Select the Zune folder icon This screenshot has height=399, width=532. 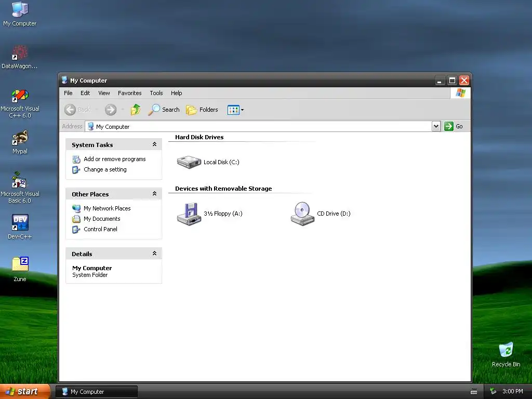[20, 270]
